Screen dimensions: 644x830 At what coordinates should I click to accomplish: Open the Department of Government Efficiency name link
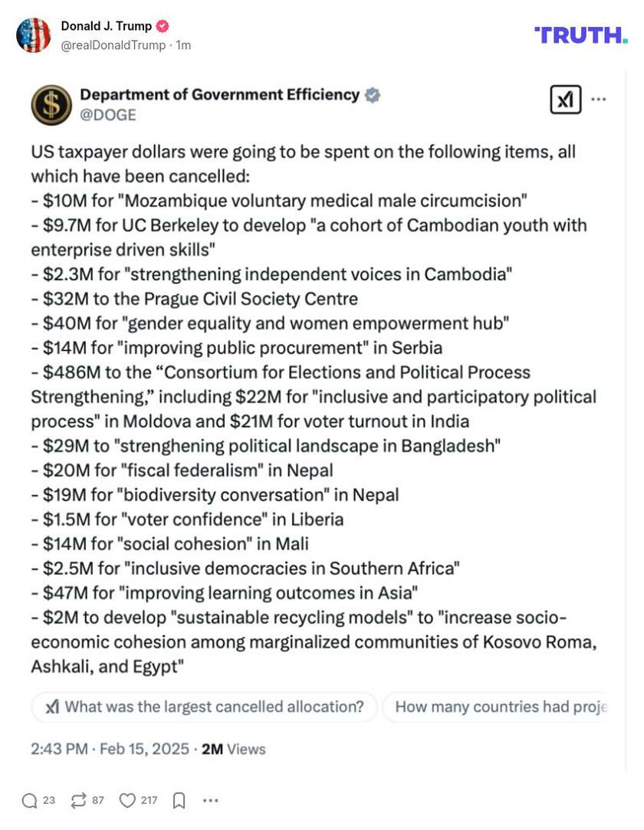point(219,95)
